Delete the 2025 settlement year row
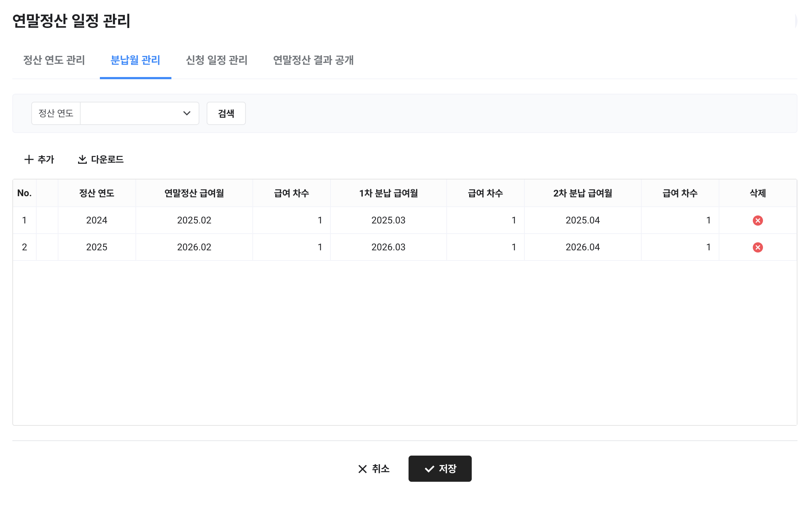Image resolution: width=812 pixels, height=505 pixels. tap(758, 247)
